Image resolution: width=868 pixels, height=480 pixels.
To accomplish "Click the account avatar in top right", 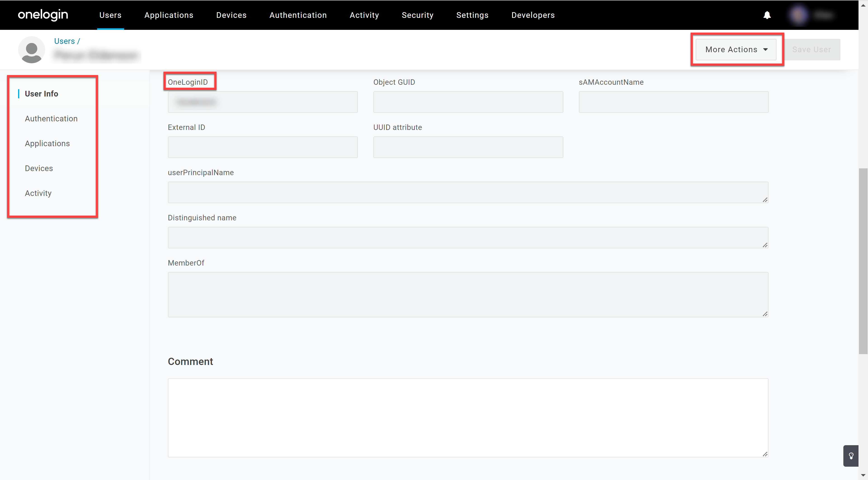I will (798, 15).
